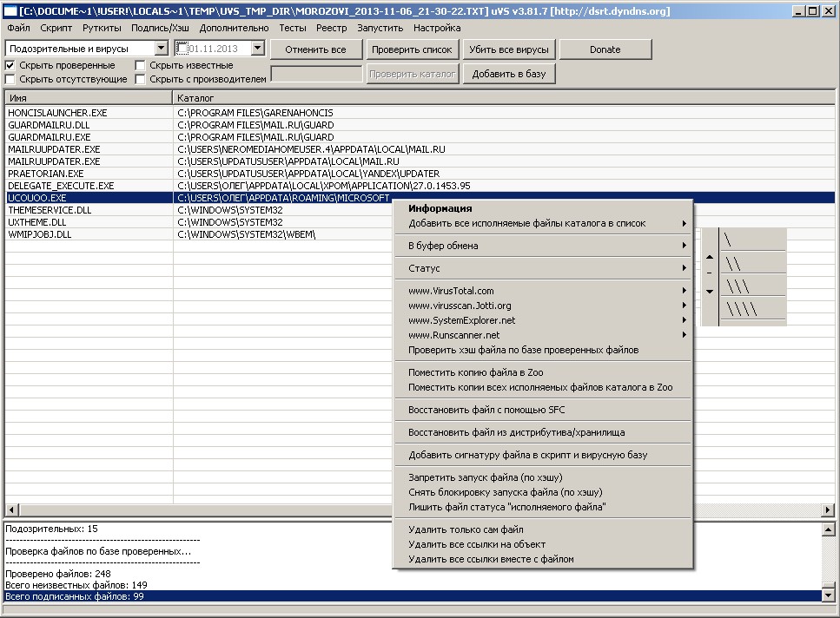840x618 pixels.
Task: Select the triple backslash item
Action: pyautogui.click(x=737, y=286)
